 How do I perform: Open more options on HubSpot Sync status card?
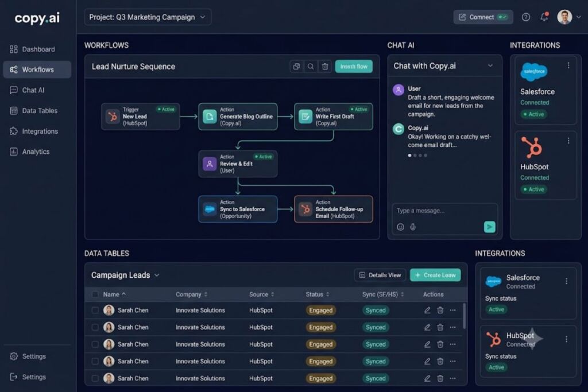pyautogui.click(x=566, y=339)
